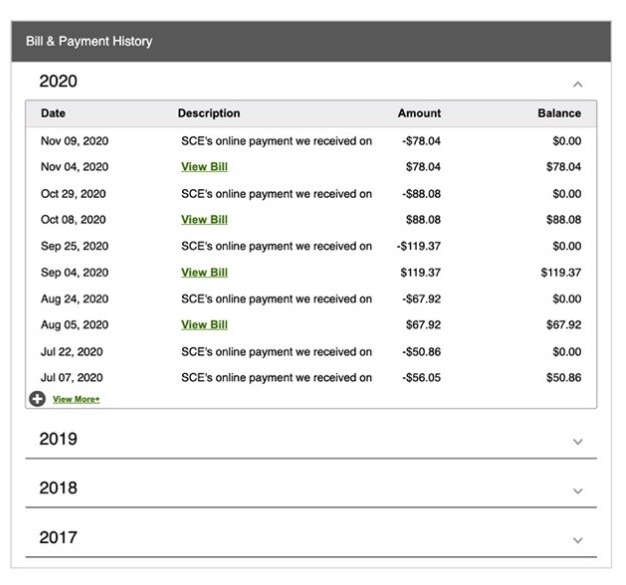Click the Balance column header

pyautogui.click(x=559, y=114)
